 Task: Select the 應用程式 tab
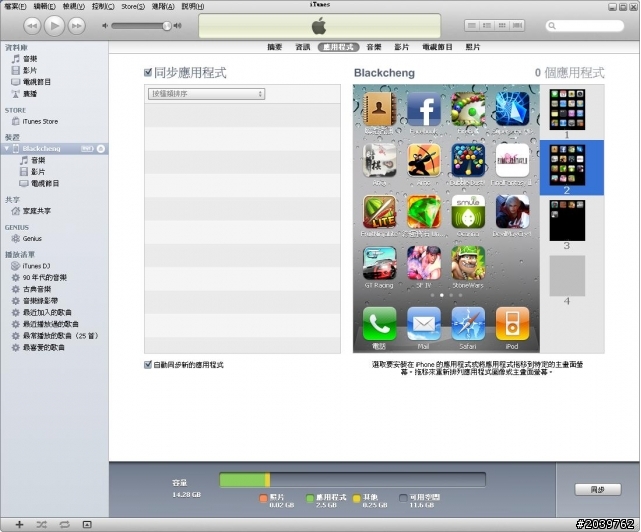click(338, 47)
